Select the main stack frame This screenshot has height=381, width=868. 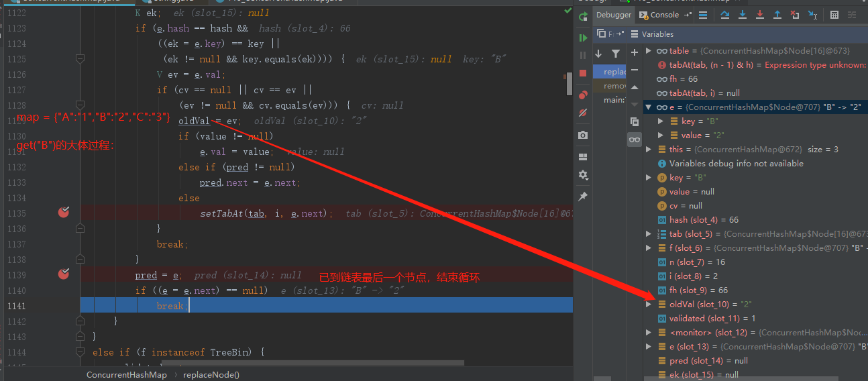[x=609, y=100]
